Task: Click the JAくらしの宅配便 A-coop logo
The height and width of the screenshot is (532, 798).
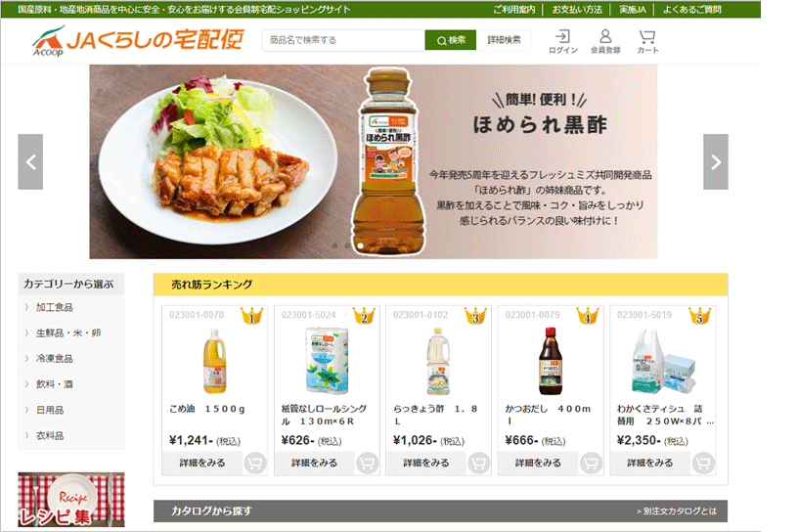Action: coord(138,40)
